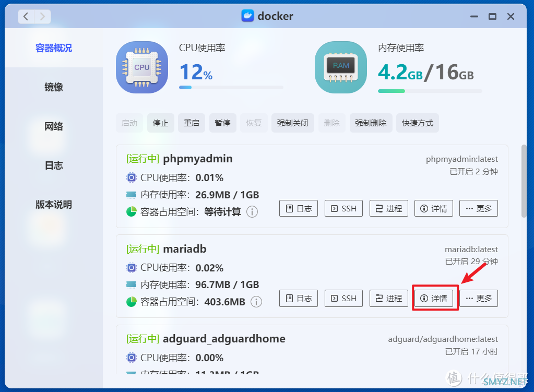Click the 强制关闭 toolbar button
Viewport: 534px width, 392px height.
click(292, 123)
